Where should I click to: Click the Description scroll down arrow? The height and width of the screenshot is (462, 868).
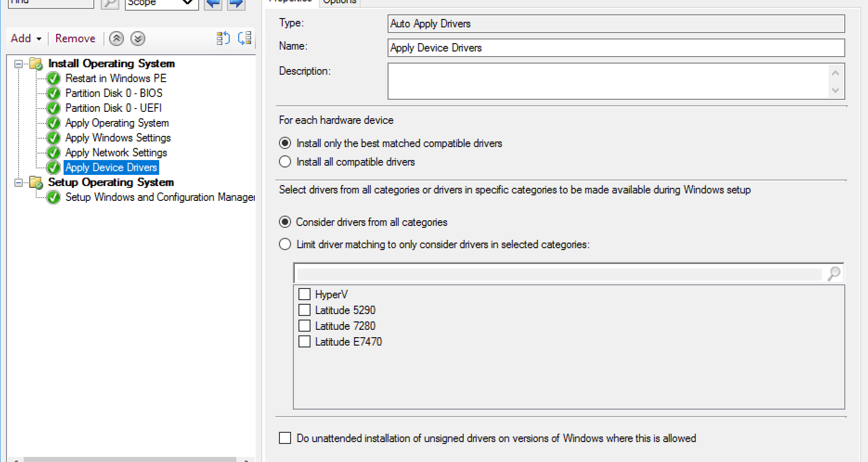[x=836, y=90]
